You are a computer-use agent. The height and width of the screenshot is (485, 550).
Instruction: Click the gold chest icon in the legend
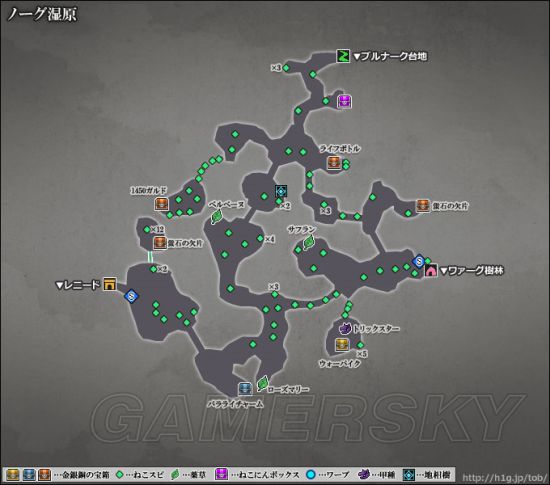(x=13, y=475)
